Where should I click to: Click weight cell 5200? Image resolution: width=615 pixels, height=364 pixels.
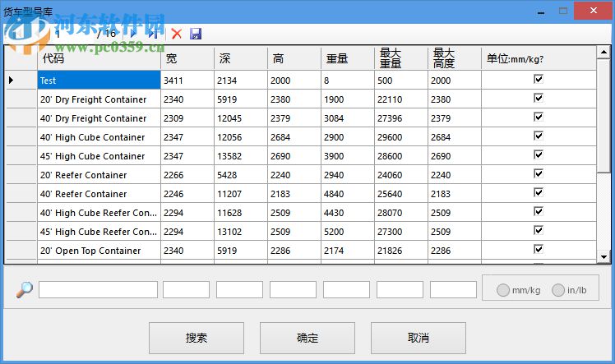click(x=348, y=232)
